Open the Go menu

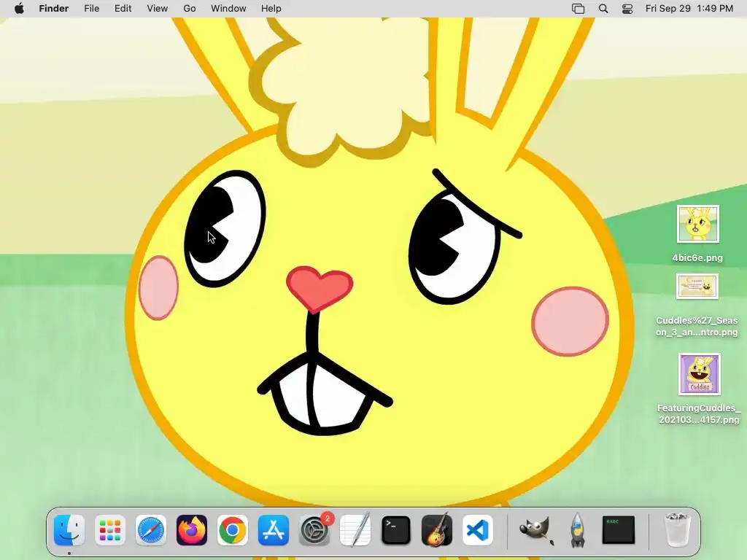tap(190, 9)
